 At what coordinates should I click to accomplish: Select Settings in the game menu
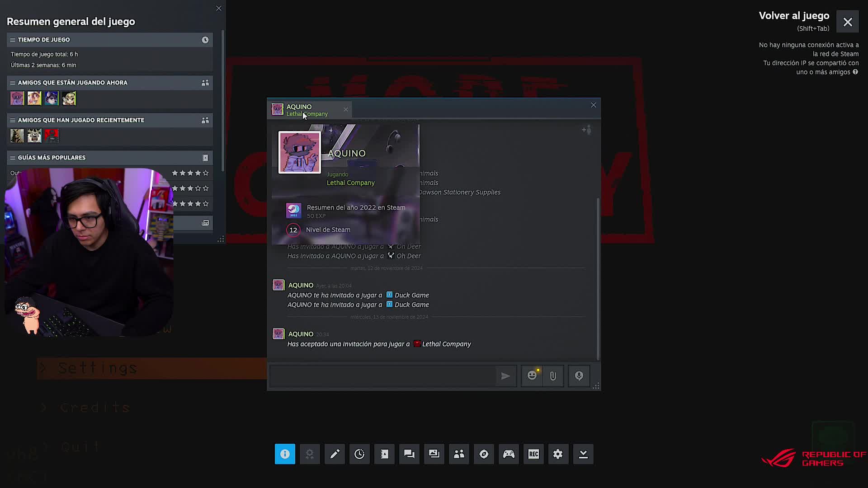point(97,368)
